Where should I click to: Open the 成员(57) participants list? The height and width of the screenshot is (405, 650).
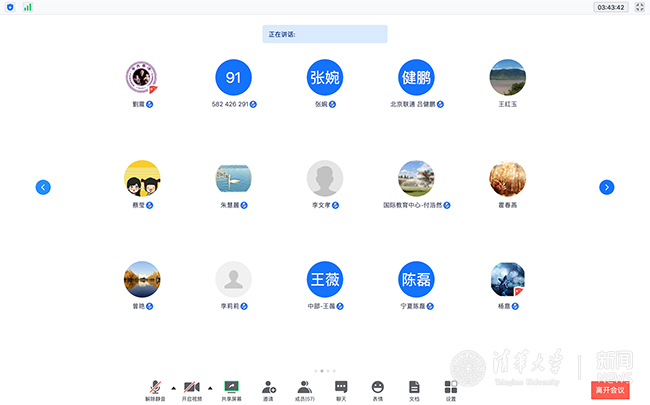[304, 387]
